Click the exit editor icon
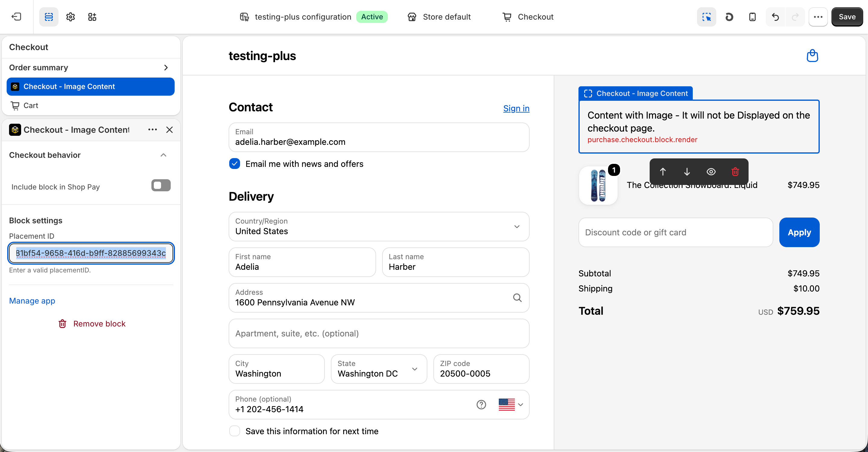This screenshot has width=868, height=452. (x=16, y=17)
